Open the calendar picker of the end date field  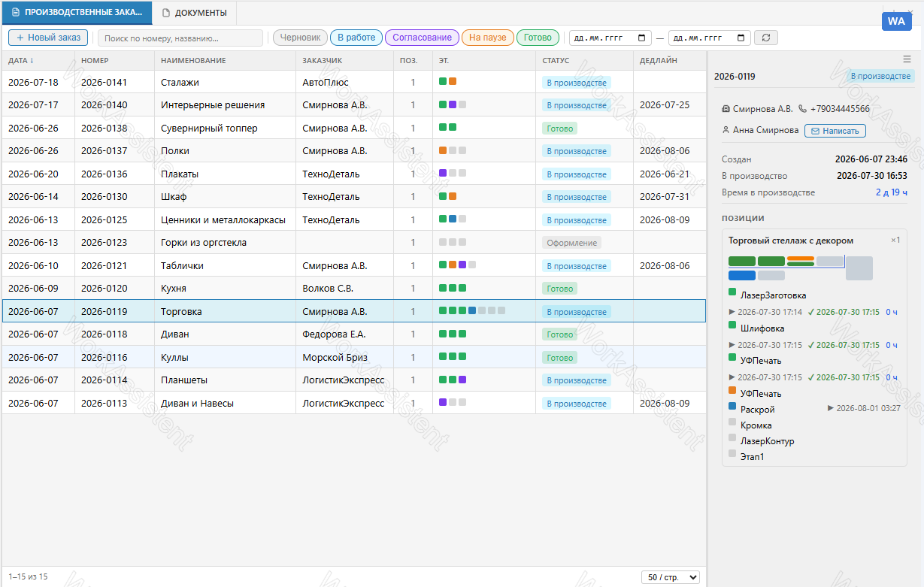[x=741, y=38]
